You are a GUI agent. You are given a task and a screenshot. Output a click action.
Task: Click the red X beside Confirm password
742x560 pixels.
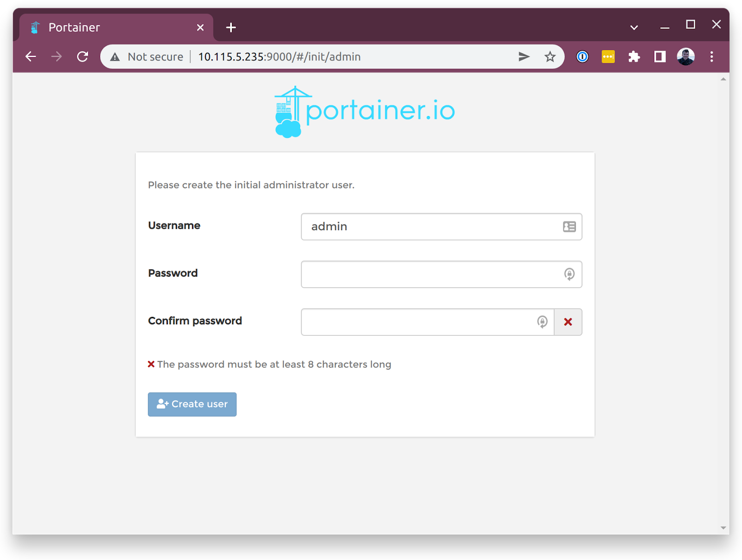pyautogui.click(x=568, y=322)
